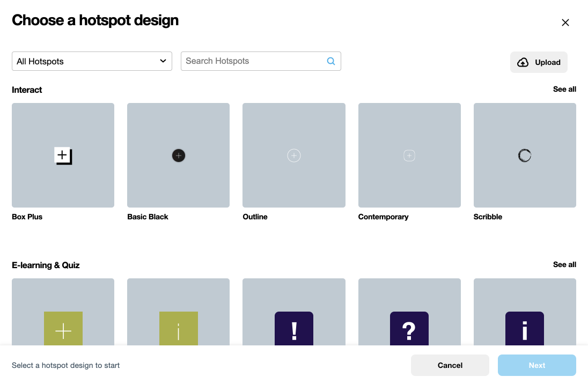Close the hotspot design dialog
588x384 pixels.
(x=565, y=23)
